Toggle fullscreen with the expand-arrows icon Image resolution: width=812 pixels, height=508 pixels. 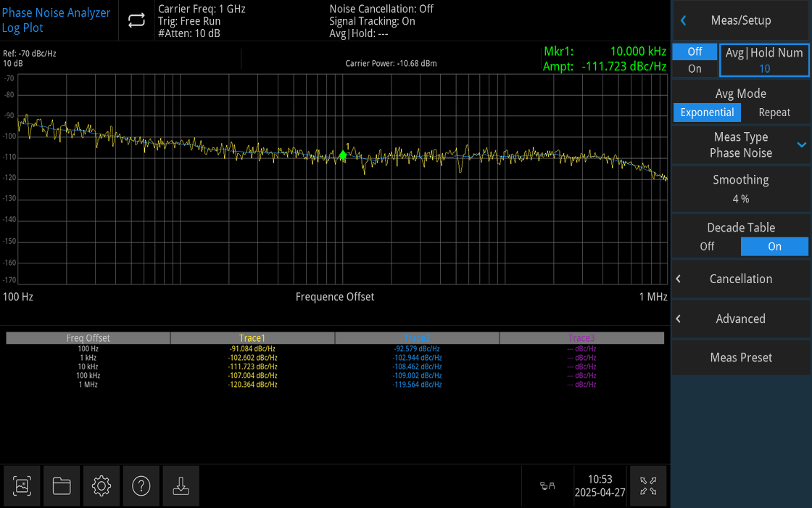(x=647, y=486)
